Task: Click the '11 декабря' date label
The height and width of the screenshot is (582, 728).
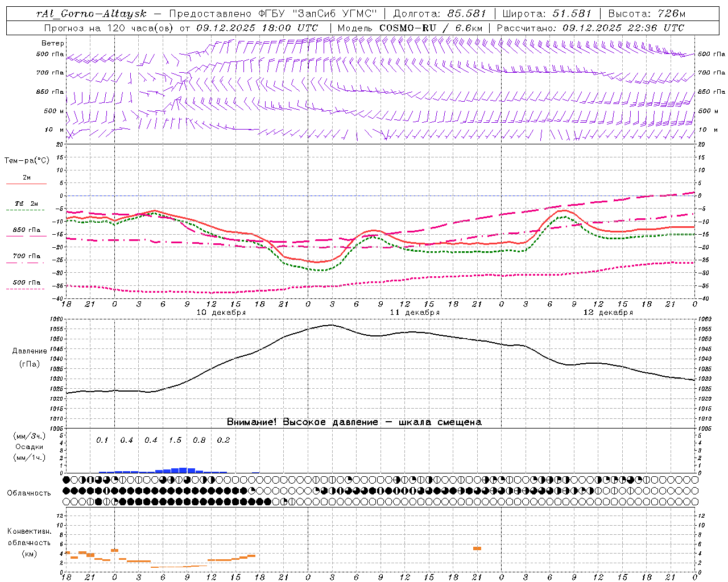Action: click(x=415, y=313)
